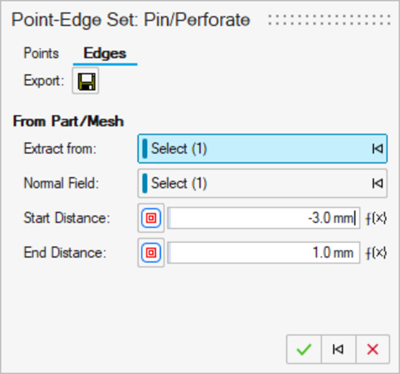
Task: Clear the Extract from selection using its reset arrow
Action: (x=377, y=149)
